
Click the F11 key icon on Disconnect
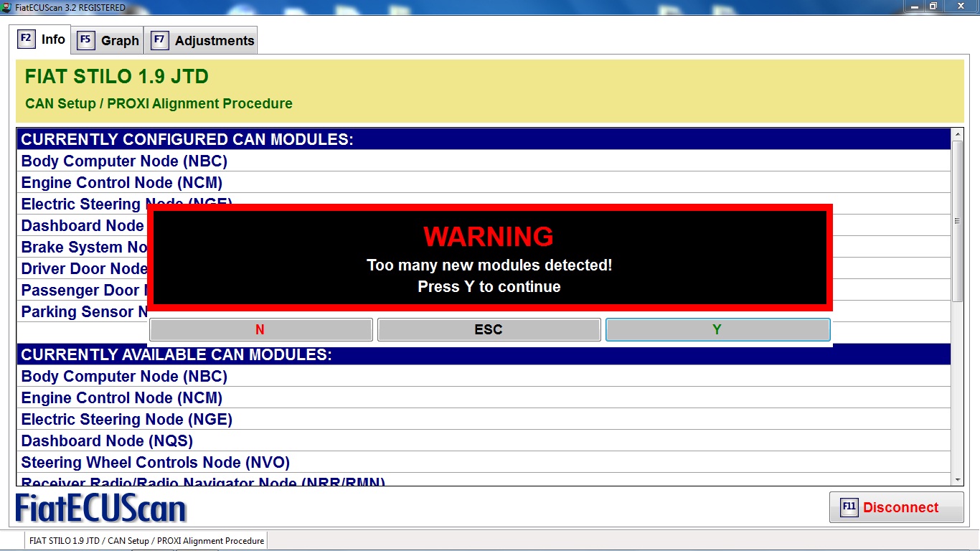pos(849,507)
